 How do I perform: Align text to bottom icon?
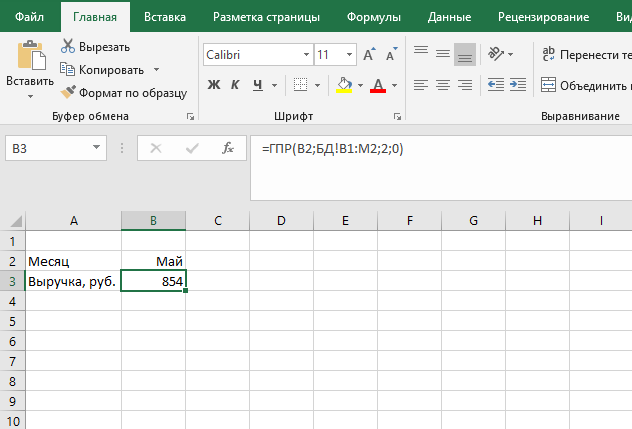465,54
